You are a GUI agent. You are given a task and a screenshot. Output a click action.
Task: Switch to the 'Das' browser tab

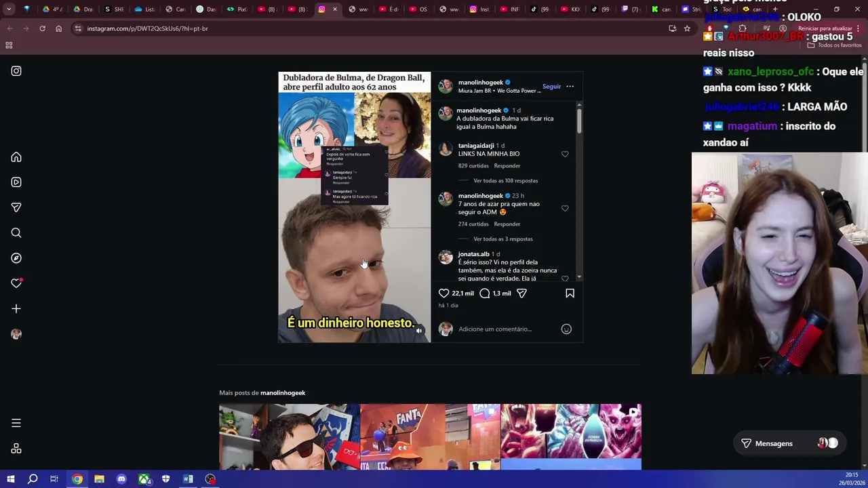point(206,9)
